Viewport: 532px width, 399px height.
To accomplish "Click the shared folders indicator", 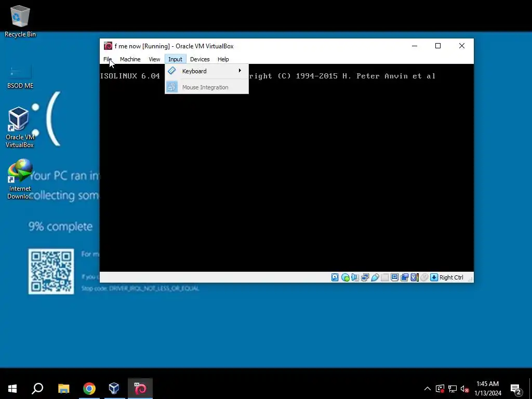I will 385,277.
